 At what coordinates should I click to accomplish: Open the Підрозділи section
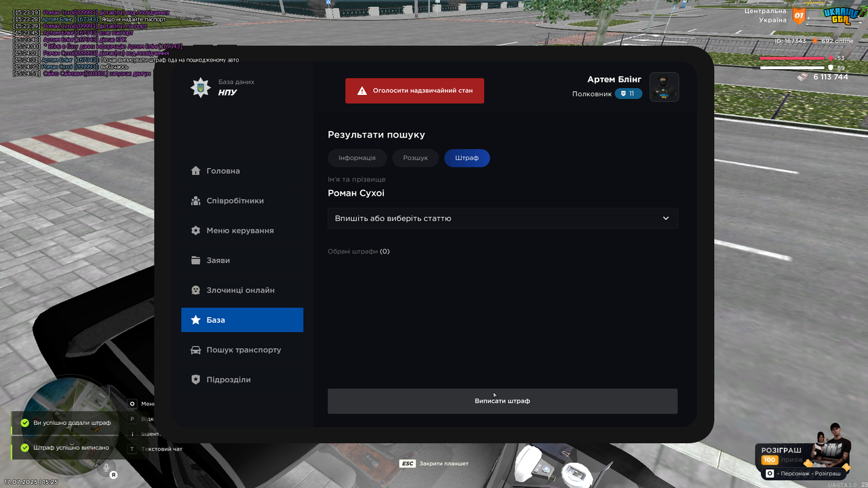[x=242, y=380]
